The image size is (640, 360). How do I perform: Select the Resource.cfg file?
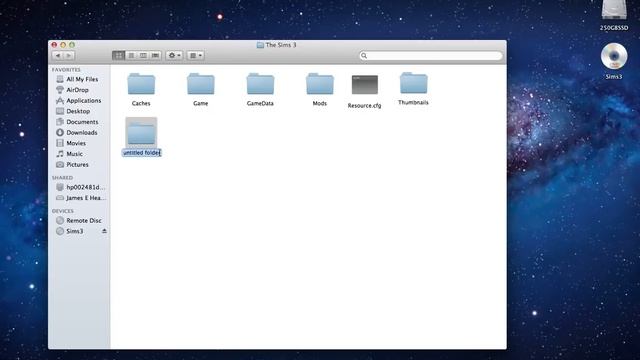pyautogui.click(x=365, y=84)
